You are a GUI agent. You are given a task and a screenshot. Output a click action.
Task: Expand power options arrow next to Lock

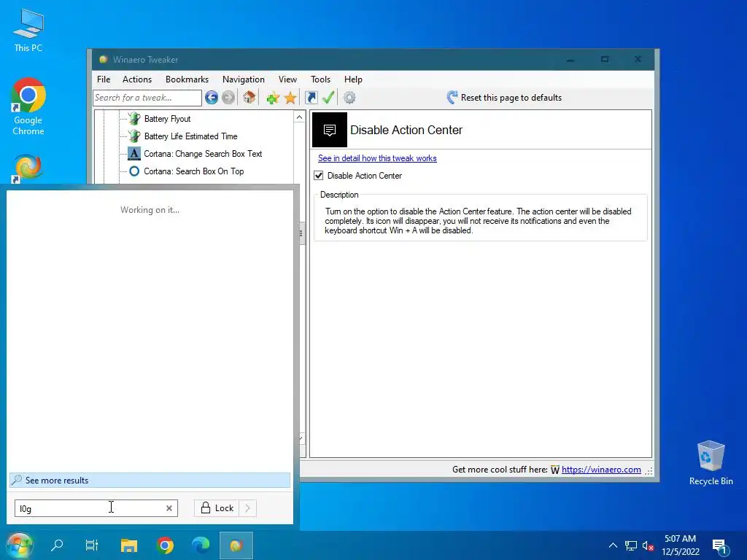[x=248, y=508]
